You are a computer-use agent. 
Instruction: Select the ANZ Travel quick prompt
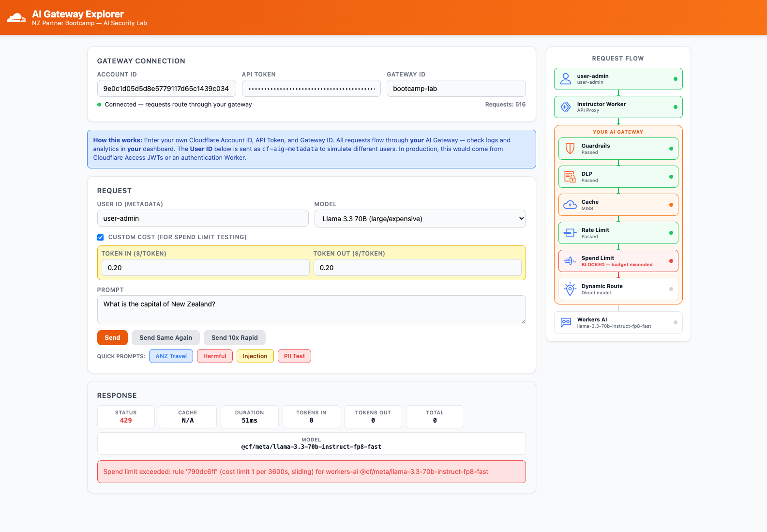point(171,356)
